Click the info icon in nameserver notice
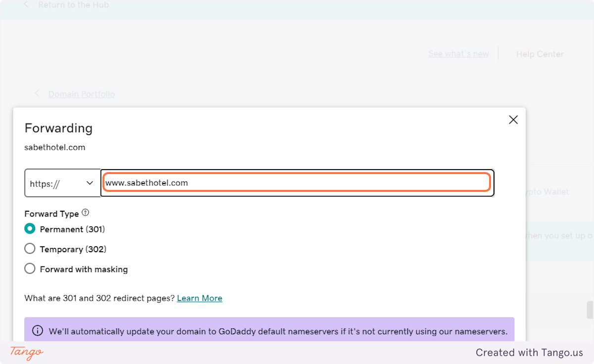Screen dimensions: 594x364 [x=37, y=331]
